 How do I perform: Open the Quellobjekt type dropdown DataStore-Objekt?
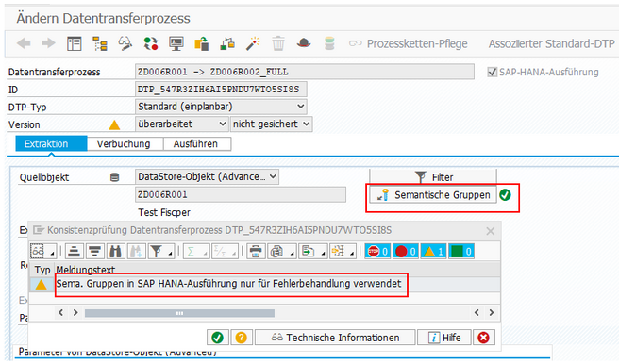coord(207,176)
